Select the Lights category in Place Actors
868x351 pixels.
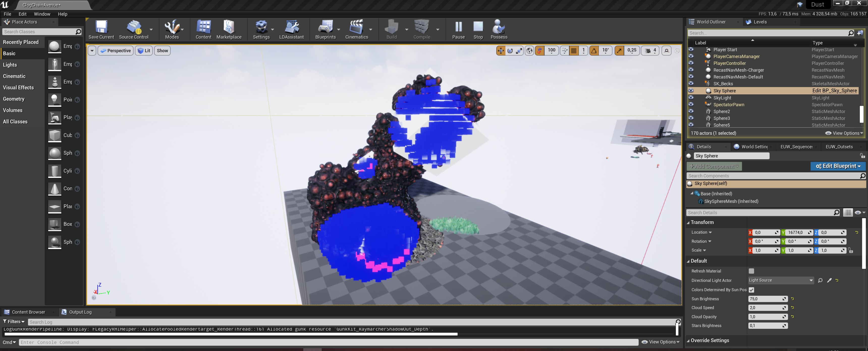point(10,65)
